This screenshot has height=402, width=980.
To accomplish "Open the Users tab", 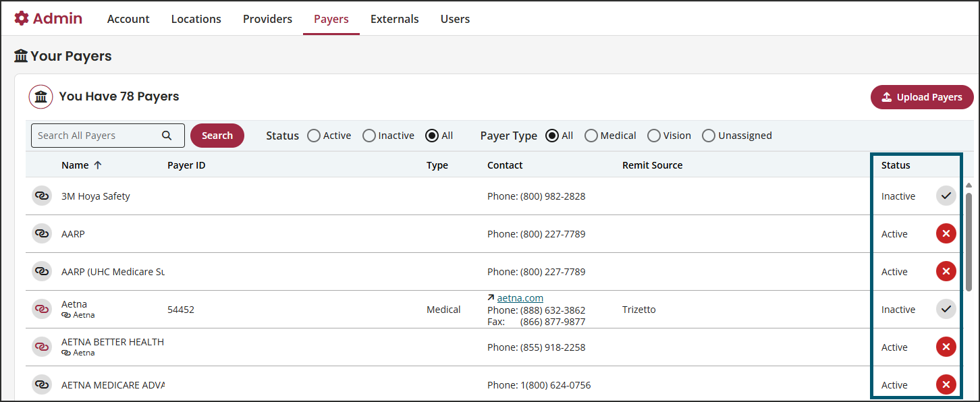I will [454, 19].
